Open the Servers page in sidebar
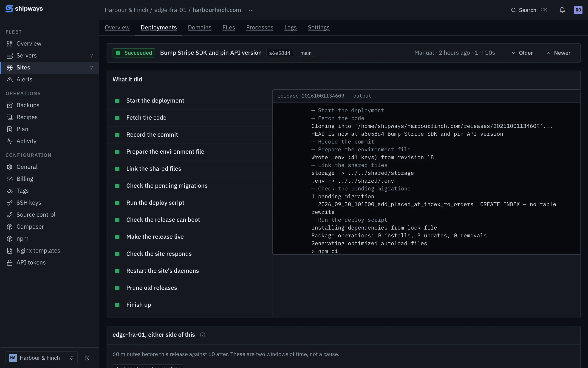The width and height of the screenshot is (588, 368). [x=49, y=55]
